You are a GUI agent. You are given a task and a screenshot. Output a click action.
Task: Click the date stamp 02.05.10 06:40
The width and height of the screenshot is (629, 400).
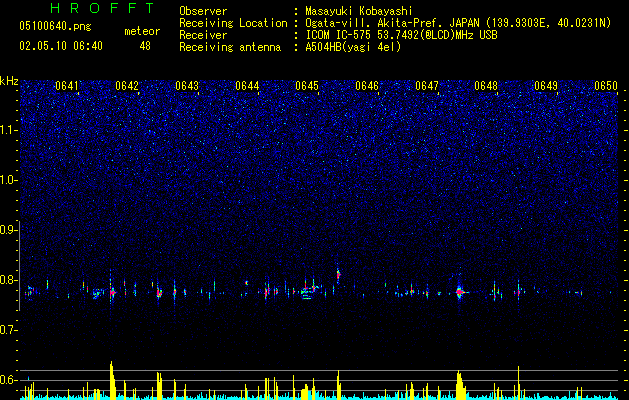pos(61,46)
